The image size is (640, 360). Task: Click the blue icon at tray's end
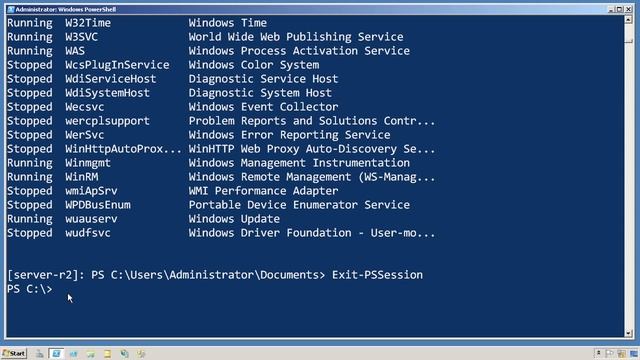pyautogui.click(x=634, y=354)
